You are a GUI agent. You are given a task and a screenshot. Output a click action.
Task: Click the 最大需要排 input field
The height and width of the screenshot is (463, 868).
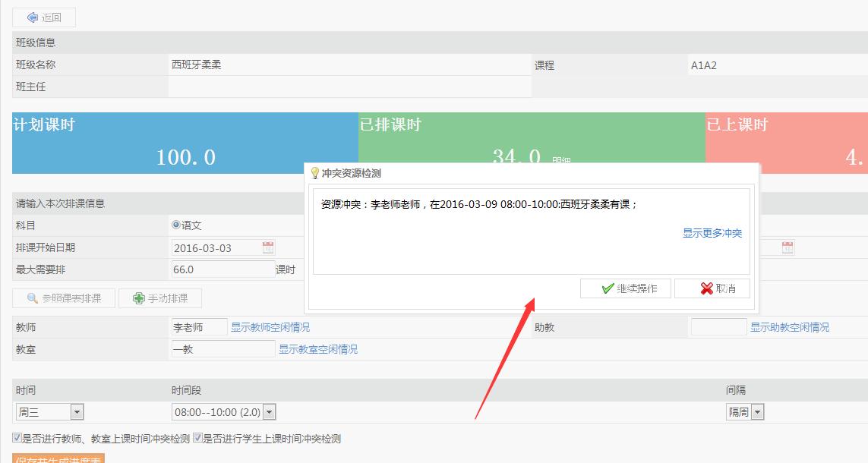[223, 269]
